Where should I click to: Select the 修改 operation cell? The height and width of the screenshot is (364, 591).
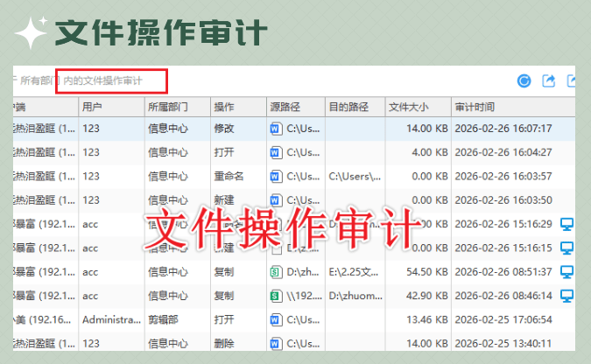[224, 129]
